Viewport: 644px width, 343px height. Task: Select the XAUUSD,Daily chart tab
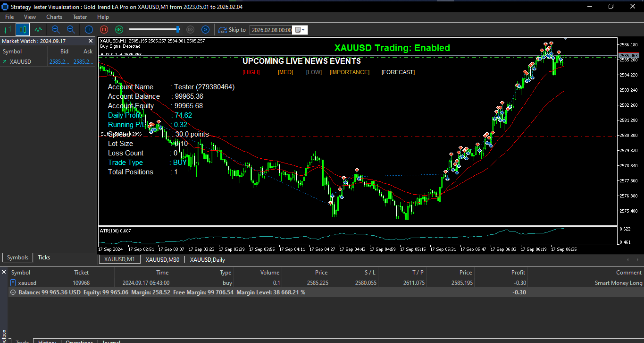208,259
